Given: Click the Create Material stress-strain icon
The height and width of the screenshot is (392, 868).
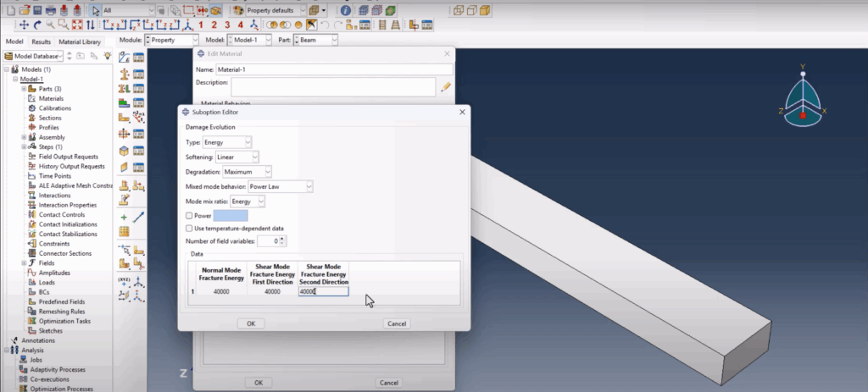Looking at the screenshot, I should [x=125, y=57].
